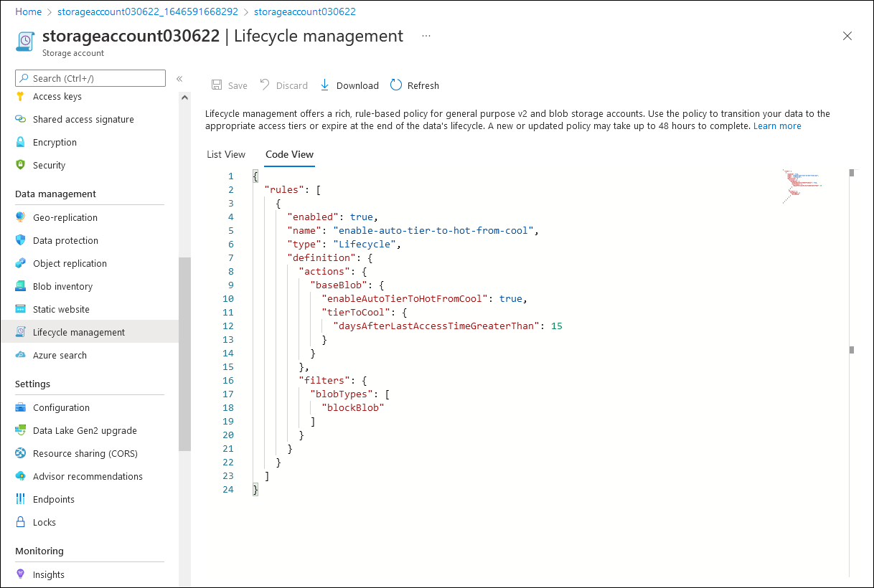Screen dimensions: 874x588
Task: Click the "Lifecycle" type value
Action: click(365, 245)
